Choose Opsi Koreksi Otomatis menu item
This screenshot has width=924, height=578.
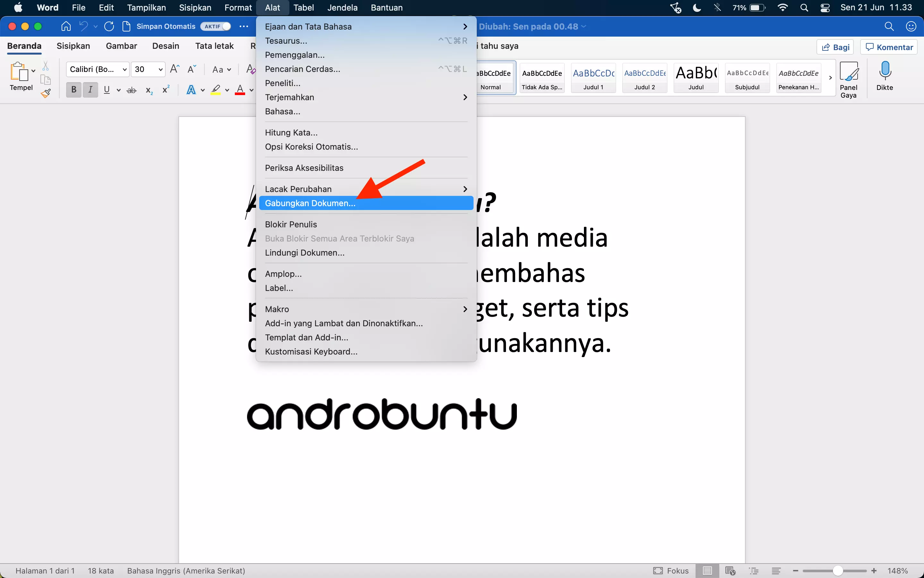tap(366, 147)
